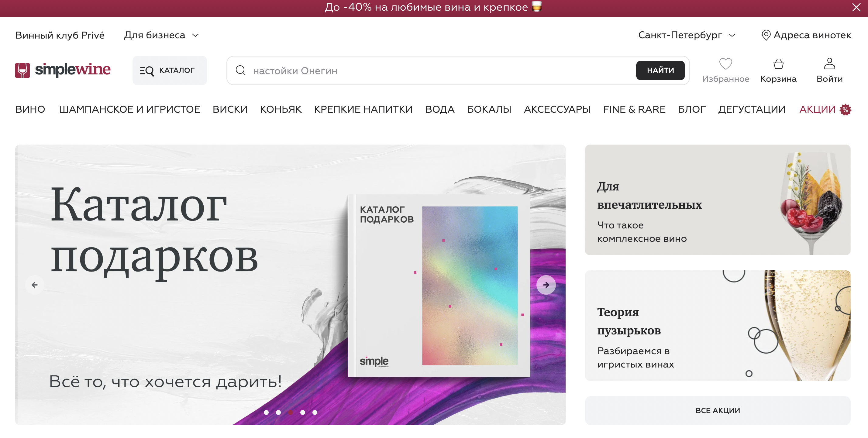Expand the Санкт-Петербург city dropdown
Viewport: 868px width, 438px height.
(x=687, y=35)
